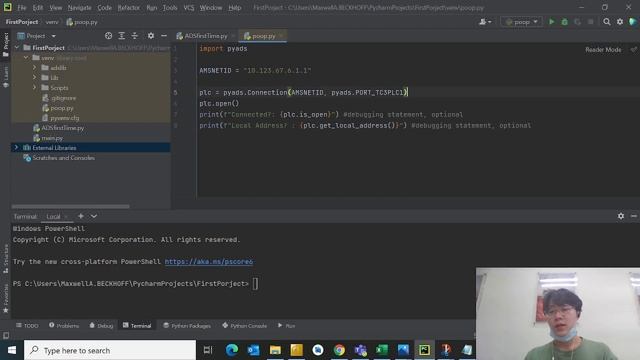The image size is (640, 360).
Task: Open Microsoft Edge from taskbar
Action: click(x=232, y=350)
